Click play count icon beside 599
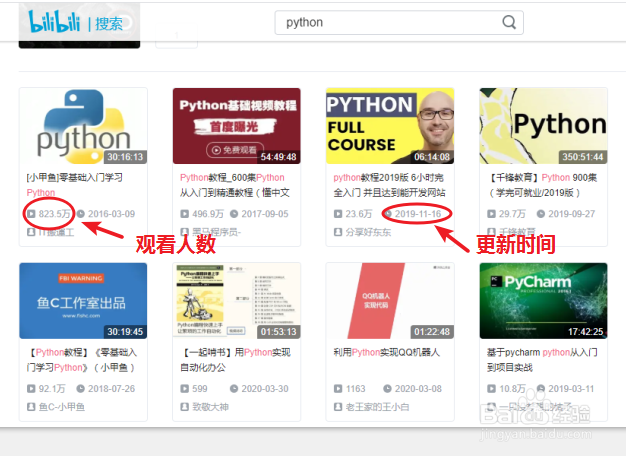 [x=184, y=389]
